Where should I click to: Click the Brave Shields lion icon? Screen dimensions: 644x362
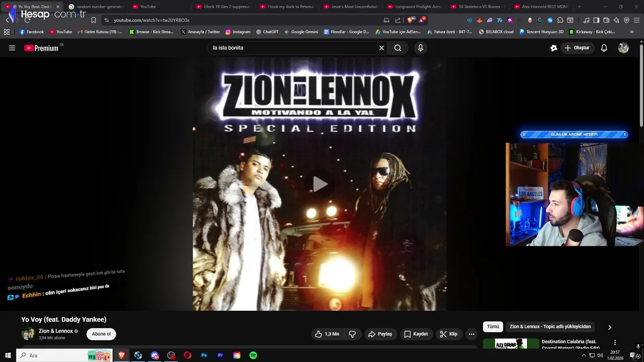coord(410,20)
